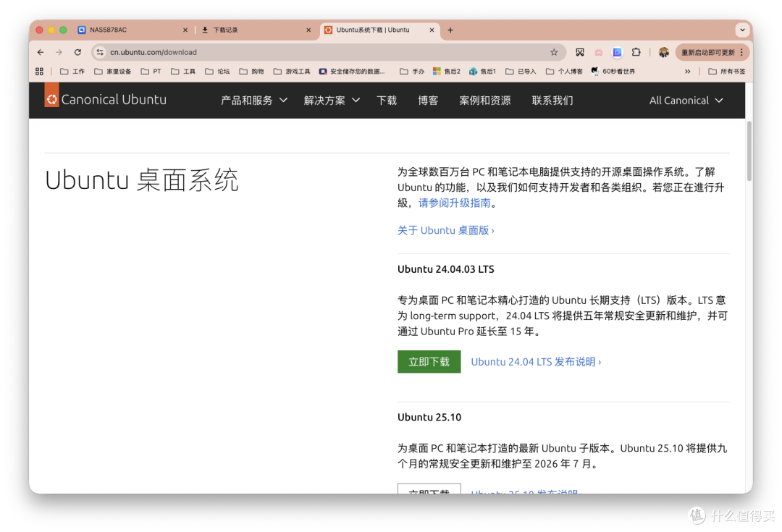Open the tab search dropdown arrow
The height and width of the screenshot is (532, 782).
(x=743, y=30)
